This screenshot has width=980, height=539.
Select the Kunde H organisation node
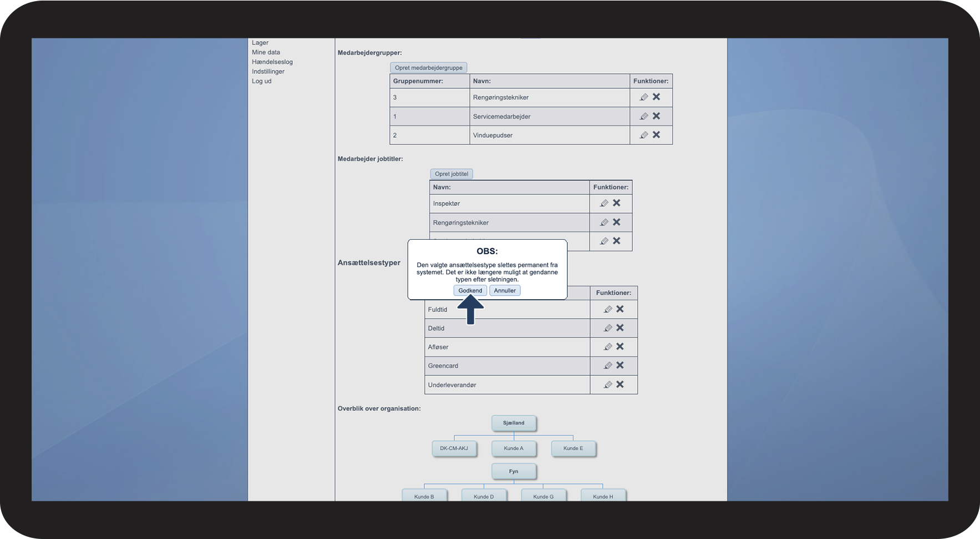coord(603,495)
